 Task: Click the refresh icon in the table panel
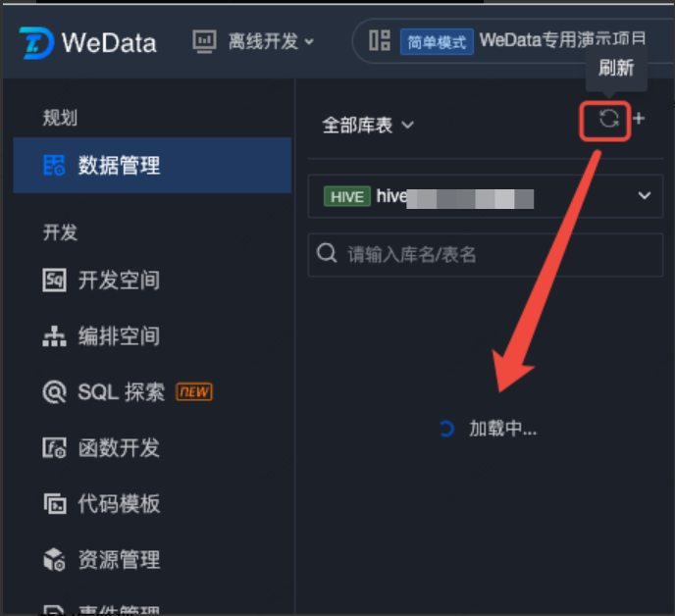pyautogui.click(x=608, y=119)
